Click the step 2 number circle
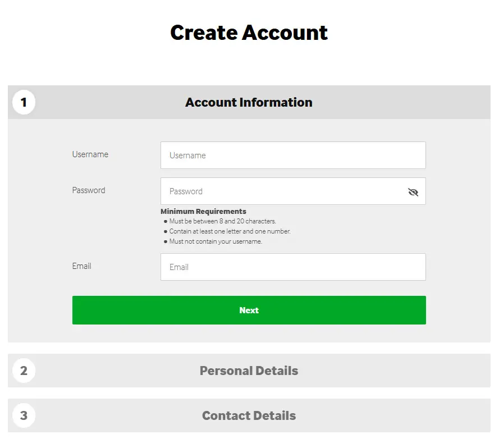499x448 pixels. tap(23, 371)
